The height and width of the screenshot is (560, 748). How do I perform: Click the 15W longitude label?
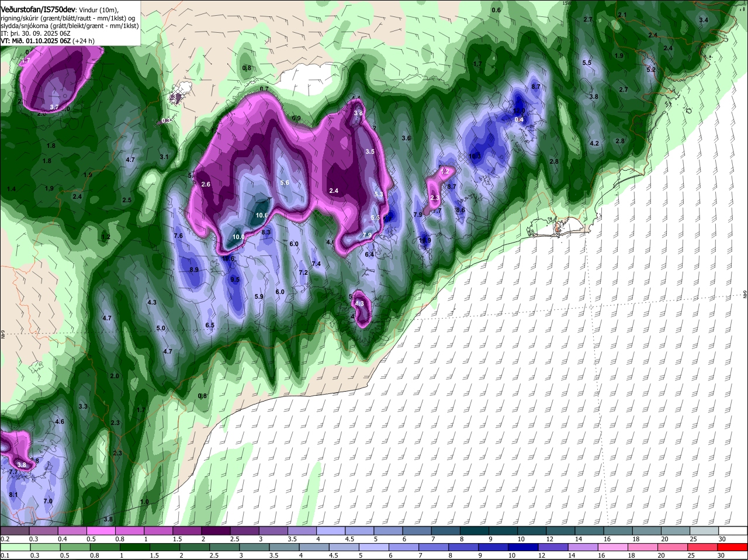pyautogui.click(x=566, y=3)
